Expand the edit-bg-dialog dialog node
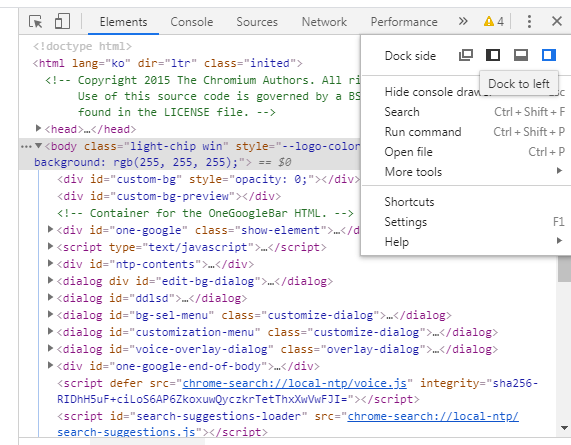The height and width of the screenshot is (445, 571). click(51, 280)
